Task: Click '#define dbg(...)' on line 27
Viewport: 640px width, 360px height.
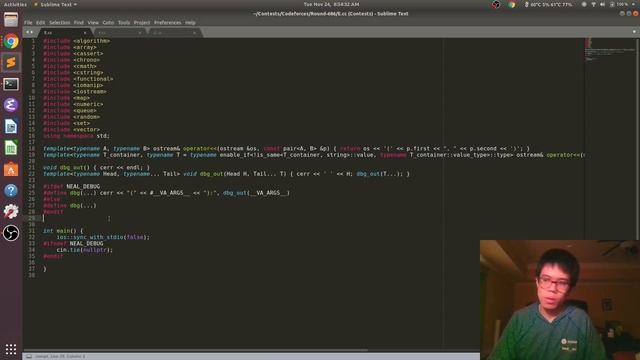Action: [x=70, y=205]
